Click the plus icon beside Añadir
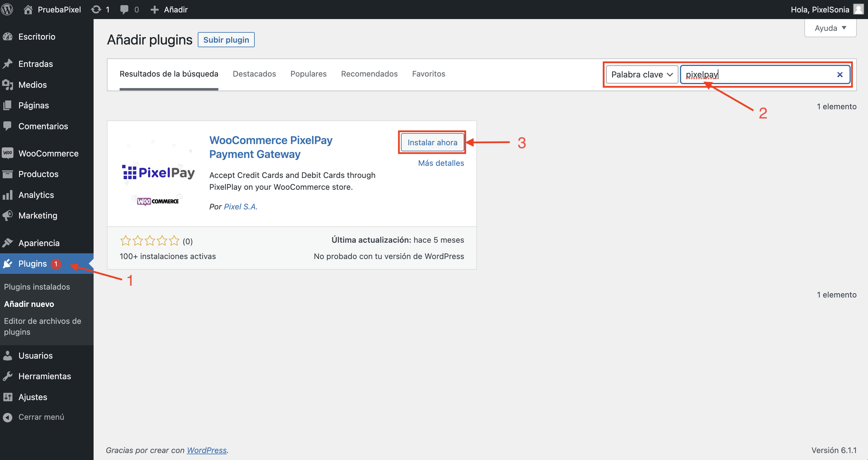 pyautogui.click(x=154, y=9)
